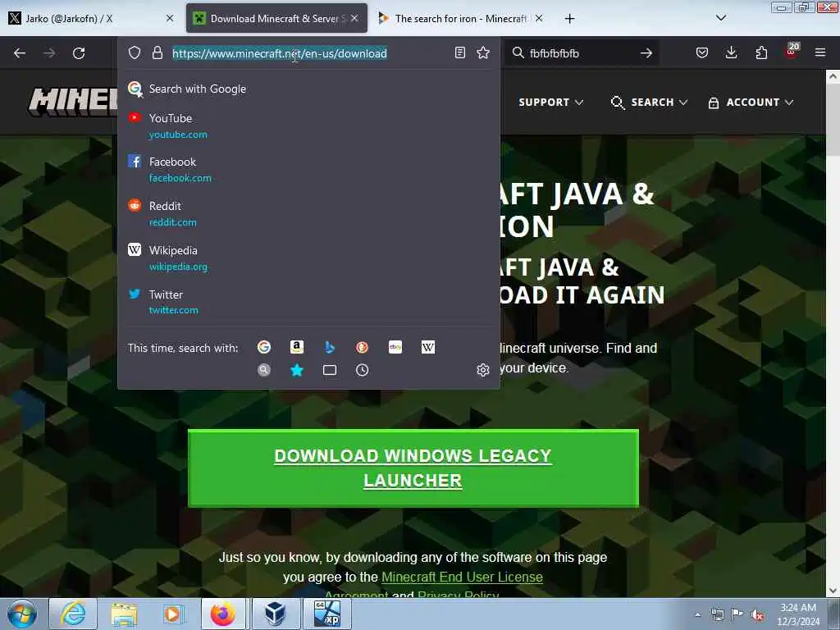Open the Firefox hamburger menu
The image size is (840, 630).
tap(819, 52)
